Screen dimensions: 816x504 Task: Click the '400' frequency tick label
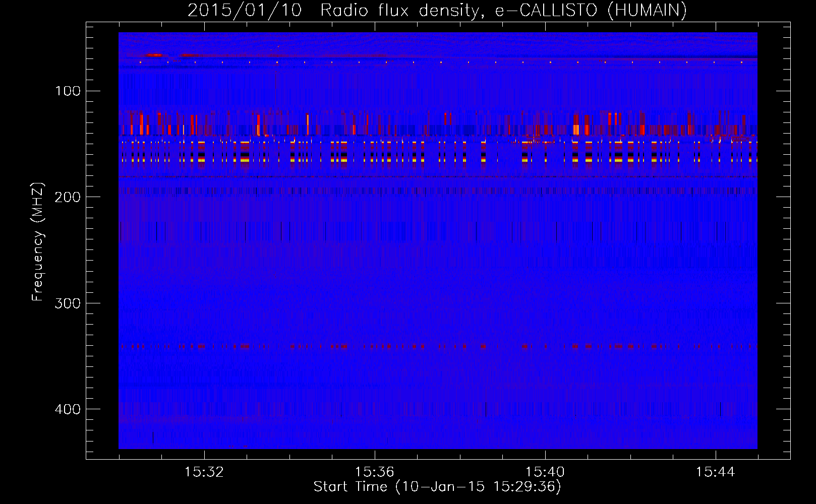tap(68, 409)
